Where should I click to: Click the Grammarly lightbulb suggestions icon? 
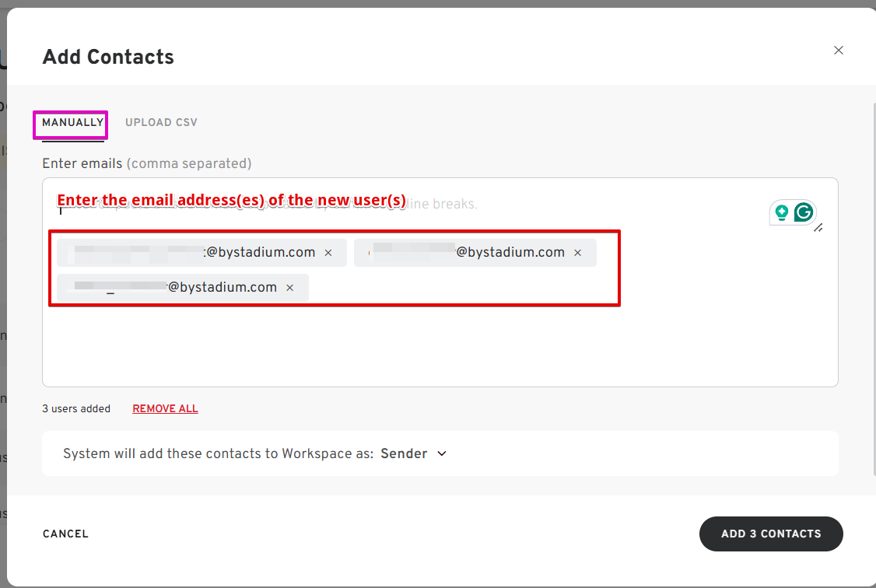tap(781, 212)
